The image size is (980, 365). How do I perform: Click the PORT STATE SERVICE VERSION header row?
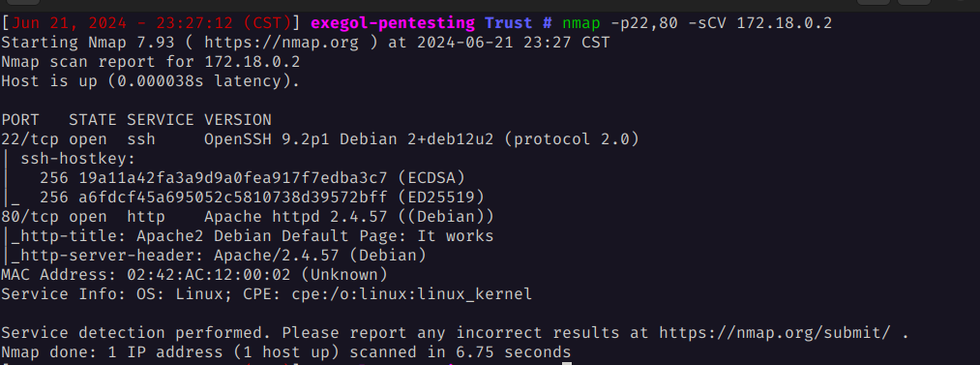136,119
